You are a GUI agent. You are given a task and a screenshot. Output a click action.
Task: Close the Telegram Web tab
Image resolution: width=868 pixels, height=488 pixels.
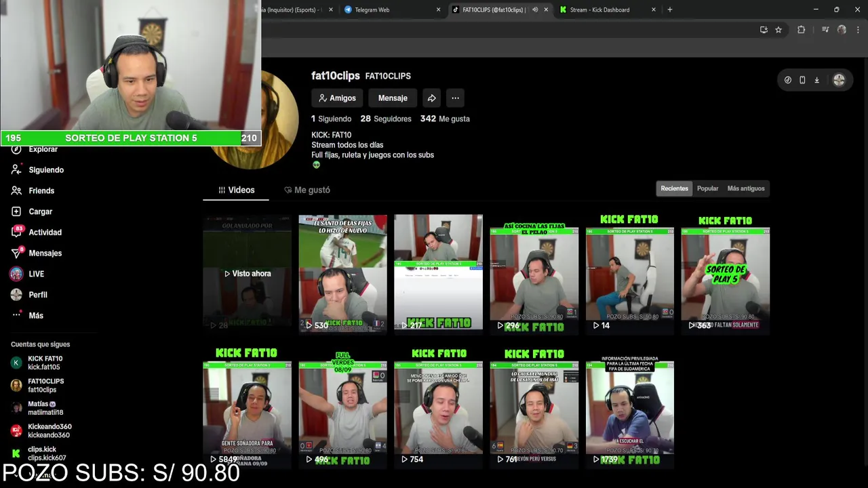(x=438, y=9)
